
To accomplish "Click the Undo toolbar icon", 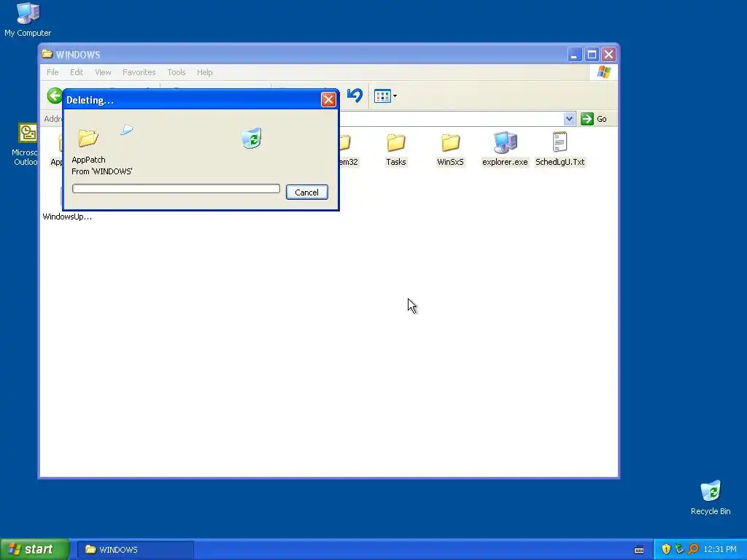I will 355,96.
